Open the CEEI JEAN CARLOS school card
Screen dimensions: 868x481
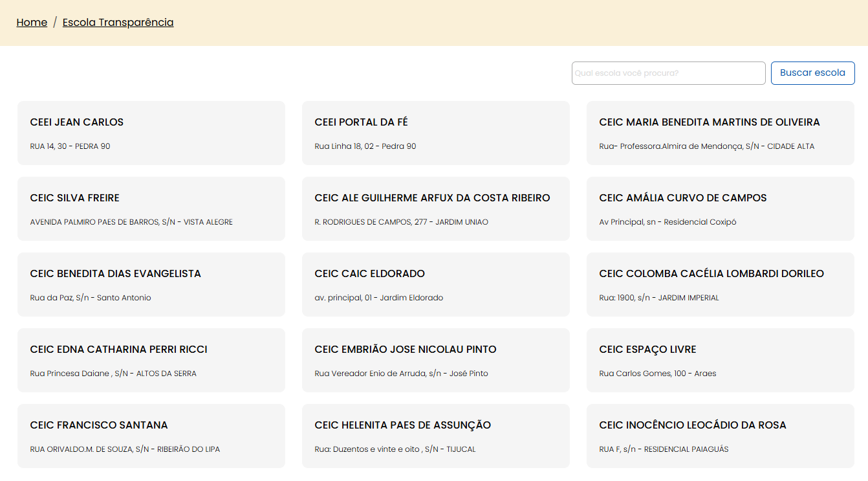tap(151, 133)
